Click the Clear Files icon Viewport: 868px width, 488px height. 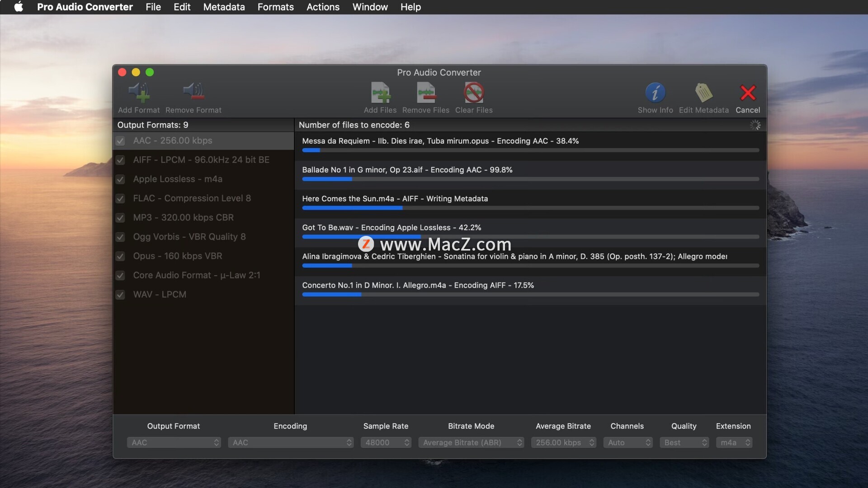point(474,93)
